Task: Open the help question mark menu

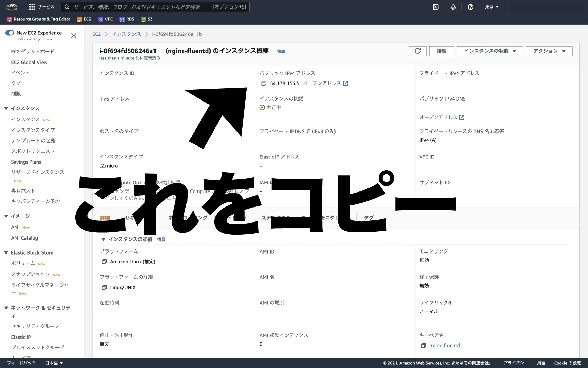Action: pos(470,7)
